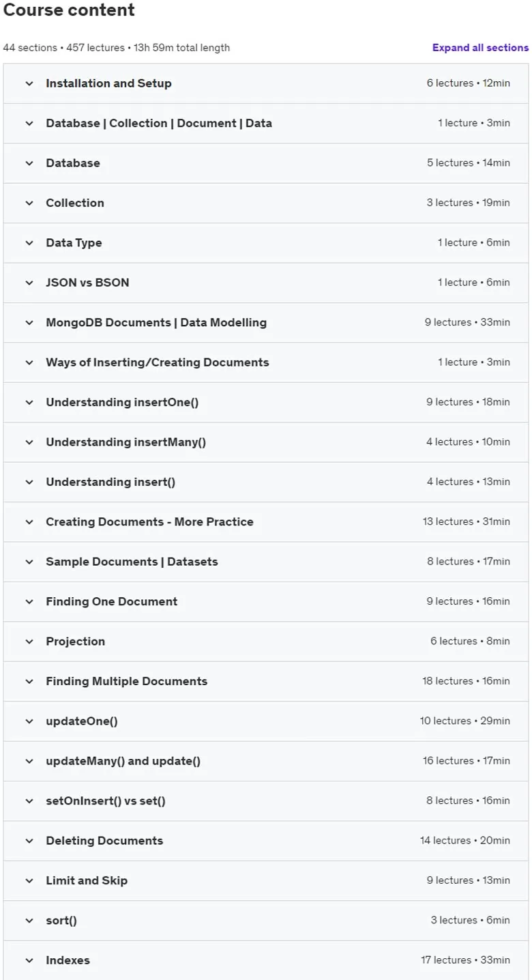Image resolution: width=532 pixels, height=980 pixels.
Task: Open the setOnInsert() vs set() section
Action: [266, 801]
